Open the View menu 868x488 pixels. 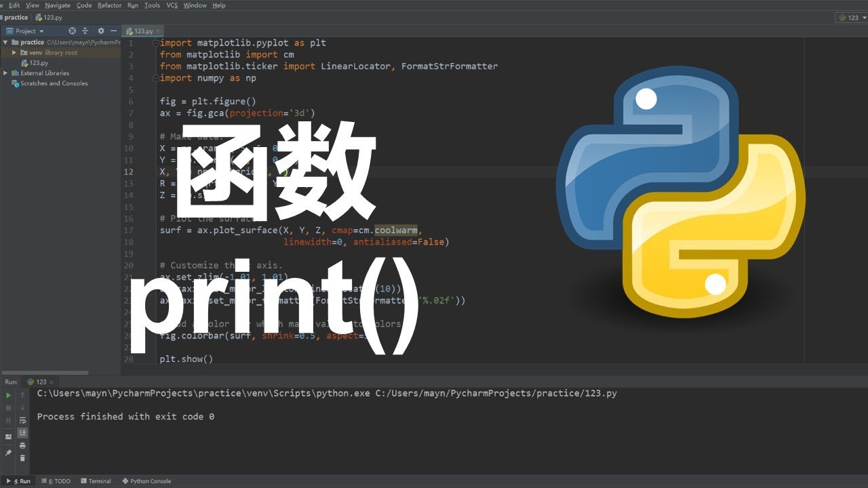(32, 5)
